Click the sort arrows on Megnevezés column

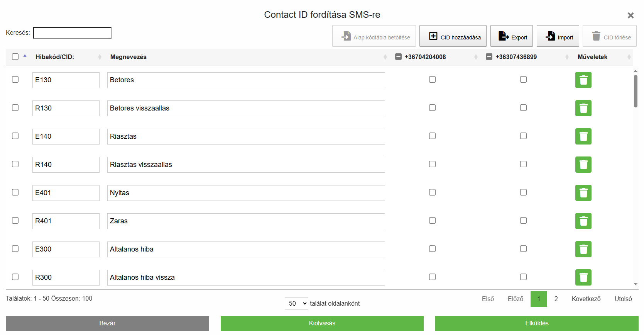click(x=385, y=56)
